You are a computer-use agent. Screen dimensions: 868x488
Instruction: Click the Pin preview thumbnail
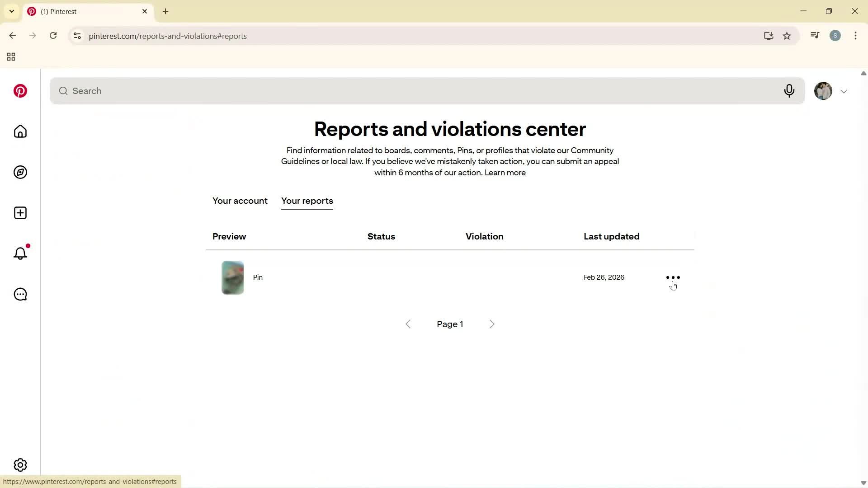pos(232,277)
